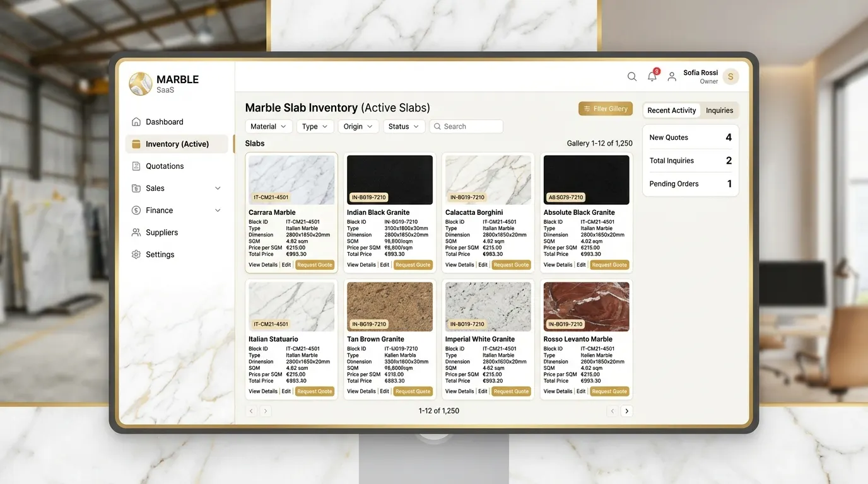The image size is (868, 484).
Task: Expand the Finance submenu chevron
Action: pos(218,210)
